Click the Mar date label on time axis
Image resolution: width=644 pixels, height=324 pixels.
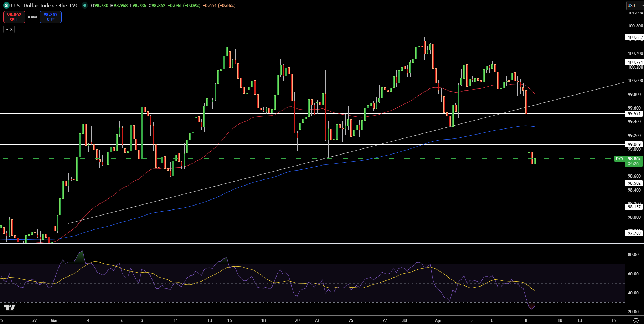click(x=54, y=320)
